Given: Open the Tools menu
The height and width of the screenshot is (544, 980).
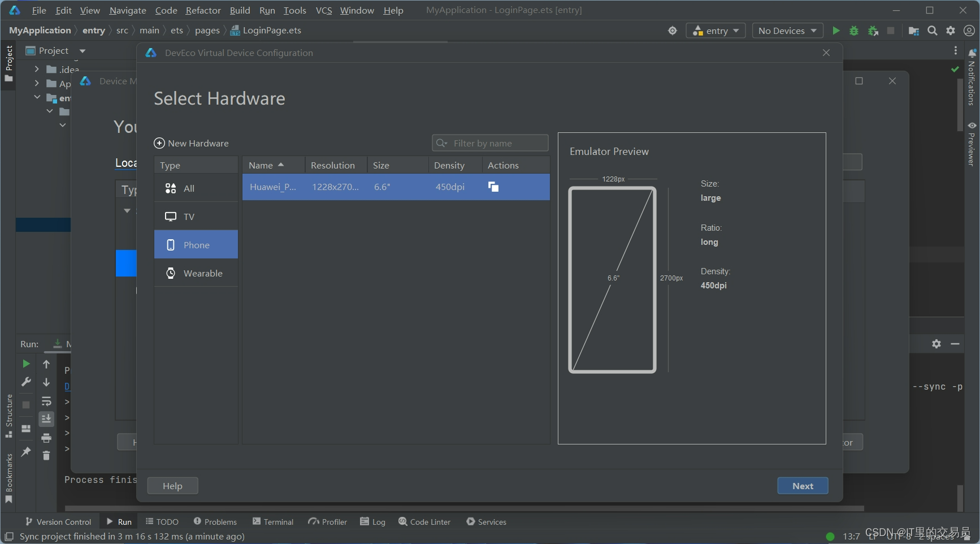Looking at the screenshot, I should point(294,10).
